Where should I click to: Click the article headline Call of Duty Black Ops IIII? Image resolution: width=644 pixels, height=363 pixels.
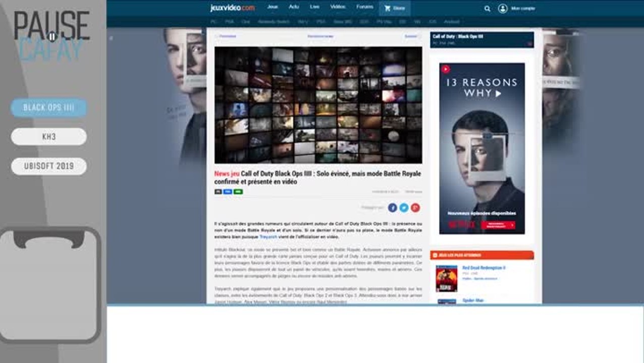tap(317, 177)
